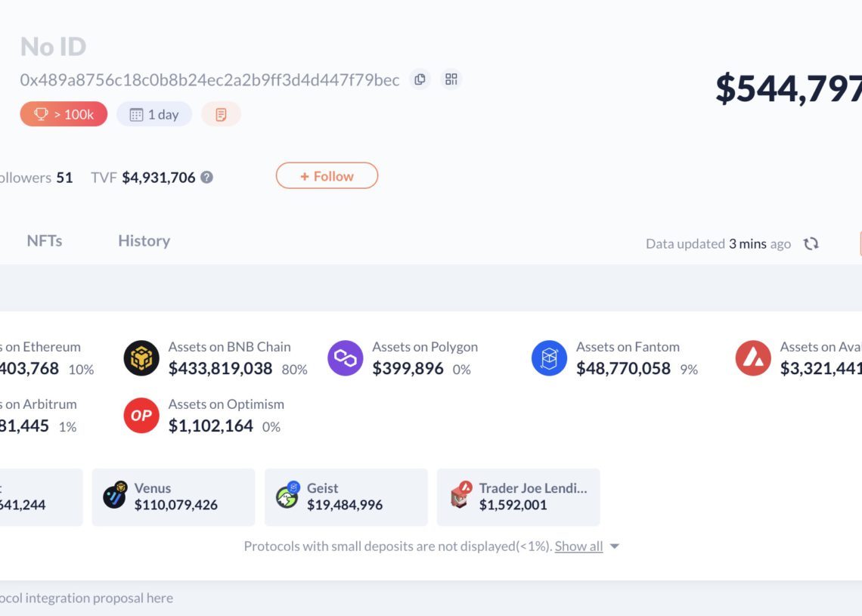This screenshot has width=862, height=616.
Task: Open the History tab
Action: pos(144,240)
